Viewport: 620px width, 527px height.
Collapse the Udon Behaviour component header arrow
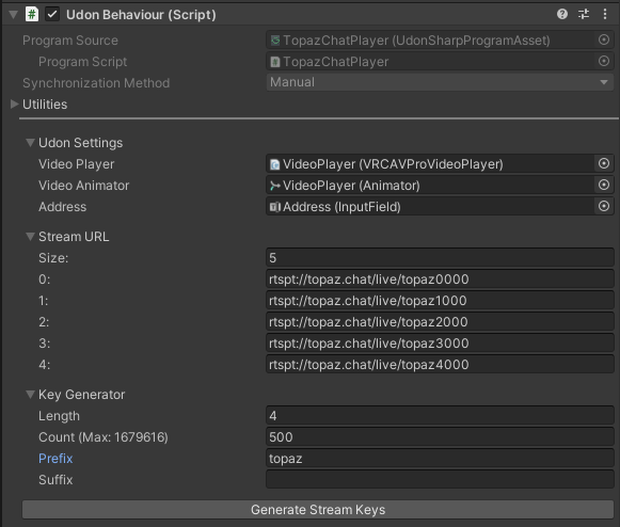click(13, 15)
